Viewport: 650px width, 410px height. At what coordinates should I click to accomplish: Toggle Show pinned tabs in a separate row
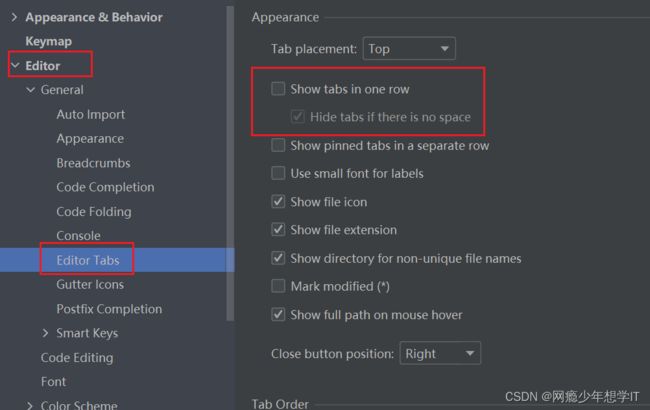coord(278,146)
